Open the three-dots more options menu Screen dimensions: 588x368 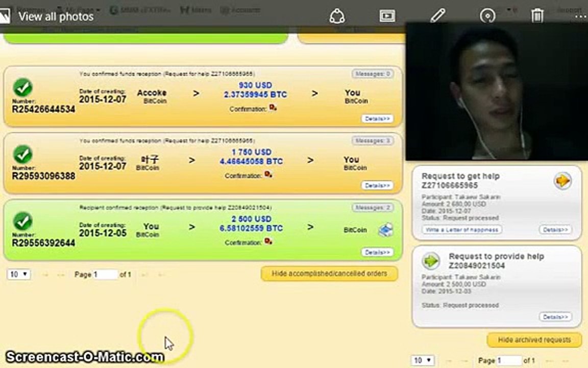(x=580, y=16)
